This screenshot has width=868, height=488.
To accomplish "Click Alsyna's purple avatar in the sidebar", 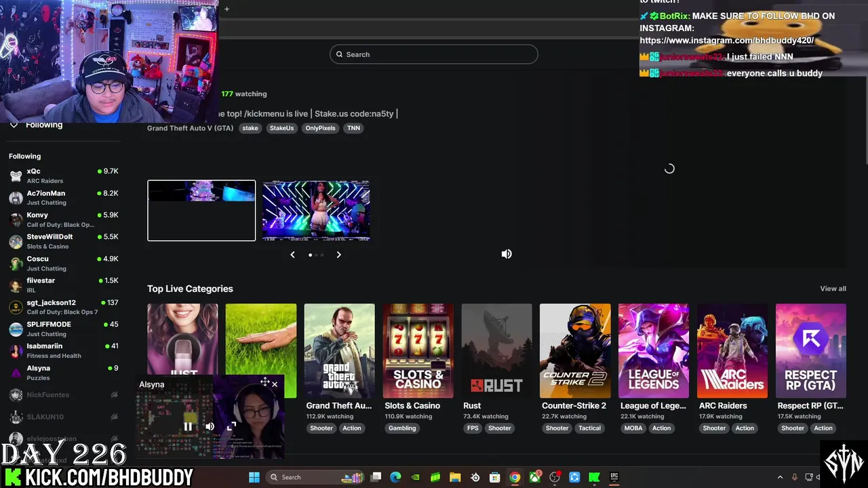I will [x=16, y=373].
